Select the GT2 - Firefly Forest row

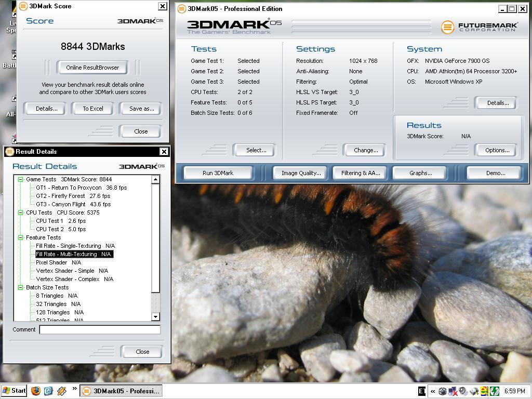73,196
